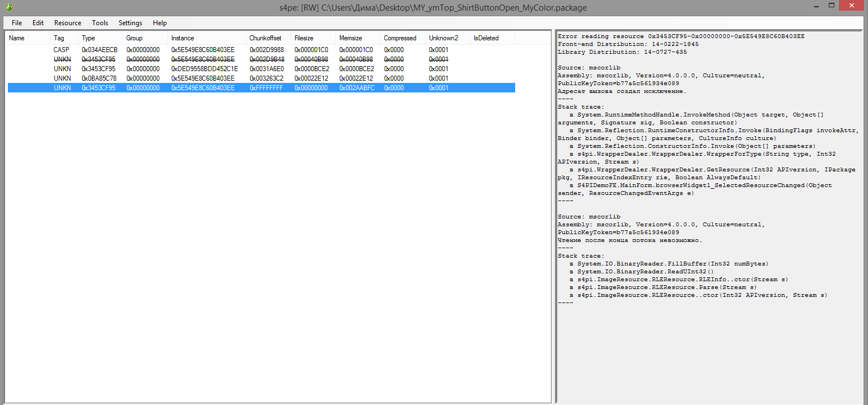Click the highlighted row with chunkoffset 0xFFFFFFFF
The image size is (868, 405).
coord(266,88)
